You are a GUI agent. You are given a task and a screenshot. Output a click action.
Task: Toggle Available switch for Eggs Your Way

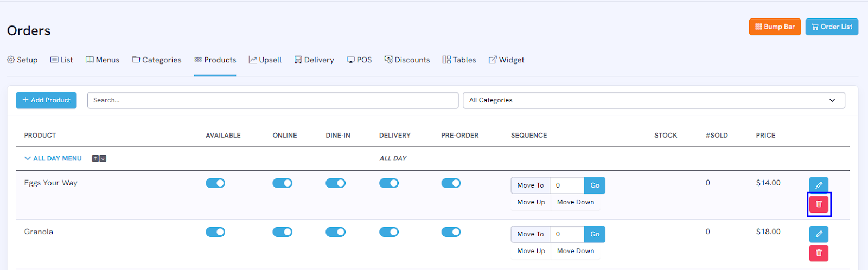[x=215, y=183]
